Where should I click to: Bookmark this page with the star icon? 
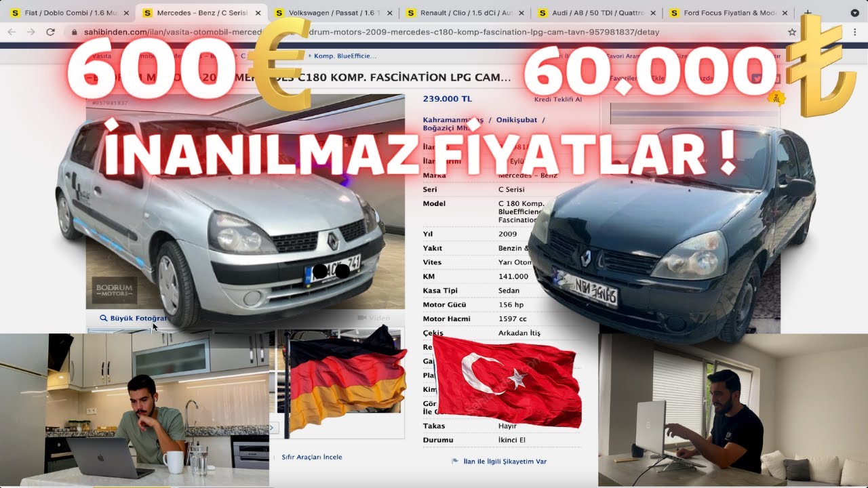pos(792,32)
